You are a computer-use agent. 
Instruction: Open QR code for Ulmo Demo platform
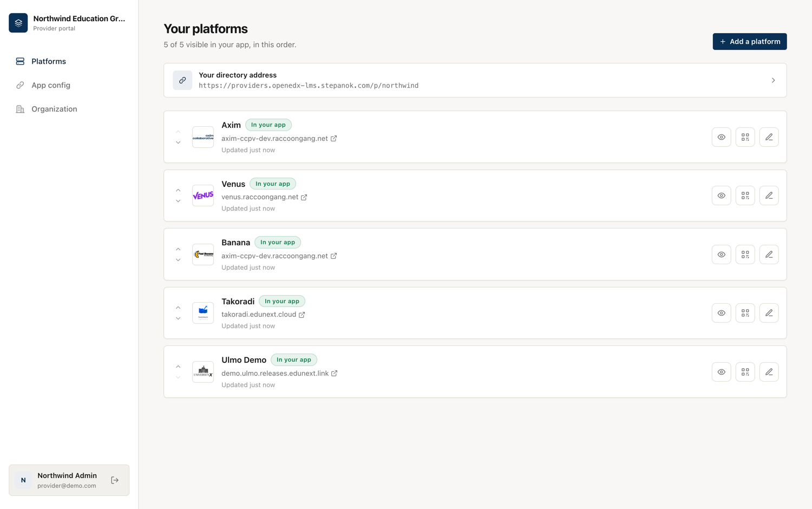click(x=745, y=372)
